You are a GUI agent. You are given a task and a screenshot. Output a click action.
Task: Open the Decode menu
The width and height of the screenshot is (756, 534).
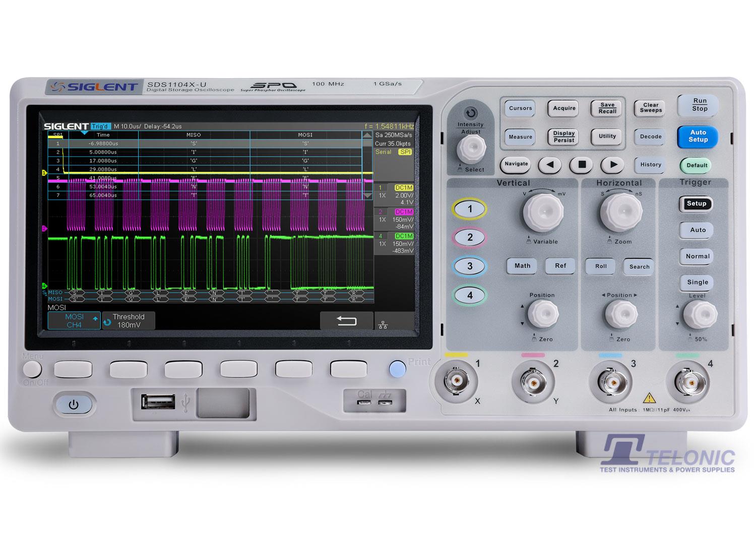651,137
